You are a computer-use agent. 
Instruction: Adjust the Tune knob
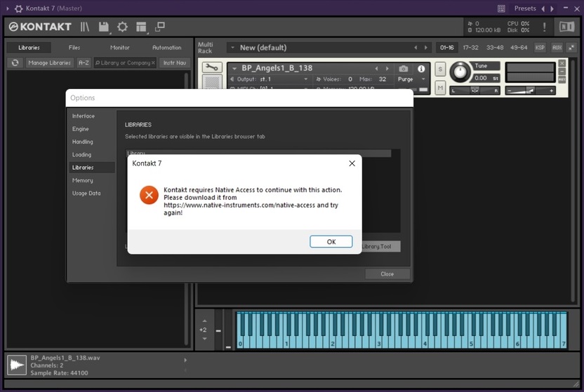pos(460,71)
